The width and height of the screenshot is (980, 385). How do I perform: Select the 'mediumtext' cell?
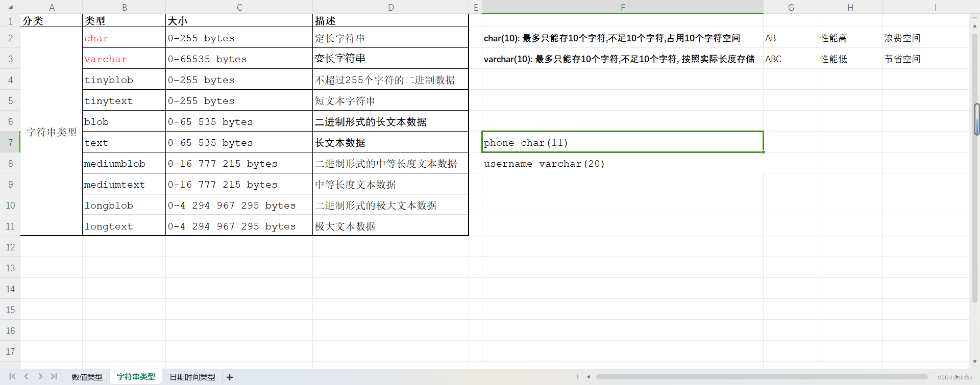coord(124,184)
